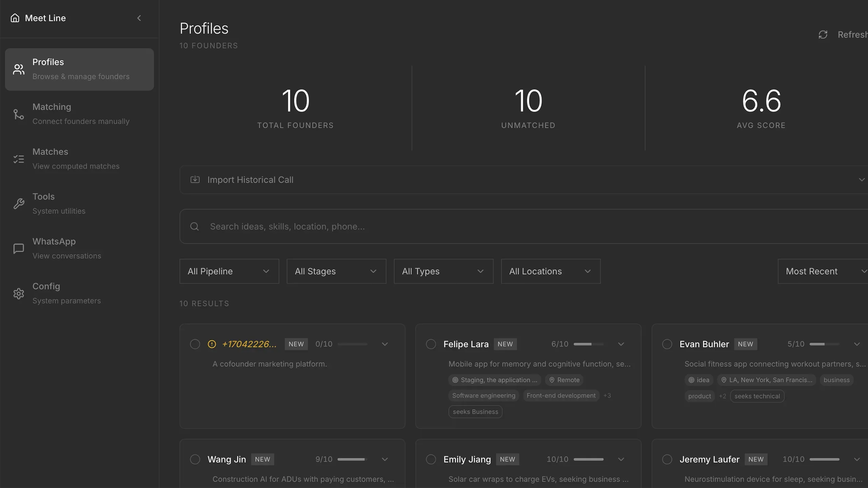Image resolution: width=868 pixels, height=488 pixels.
Task: Open the All Types dropdown
Action: click(x=443, y=271)
